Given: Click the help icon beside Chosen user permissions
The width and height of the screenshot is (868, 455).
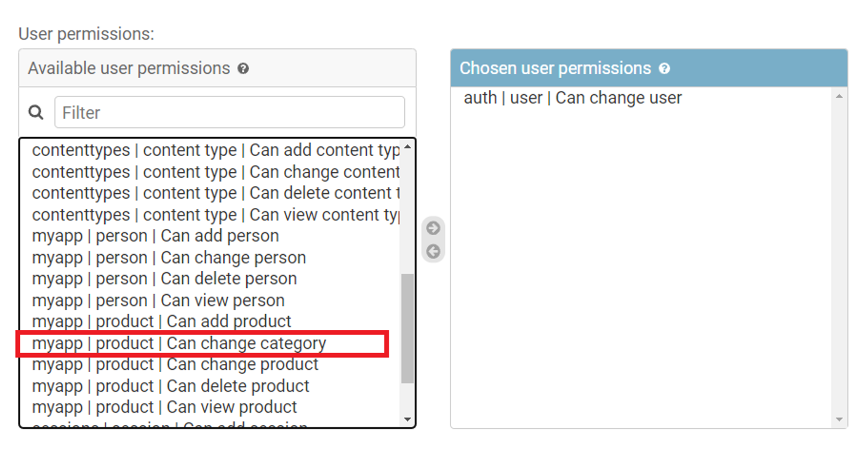Looking at the screenshot, I should tap(664, 68).
